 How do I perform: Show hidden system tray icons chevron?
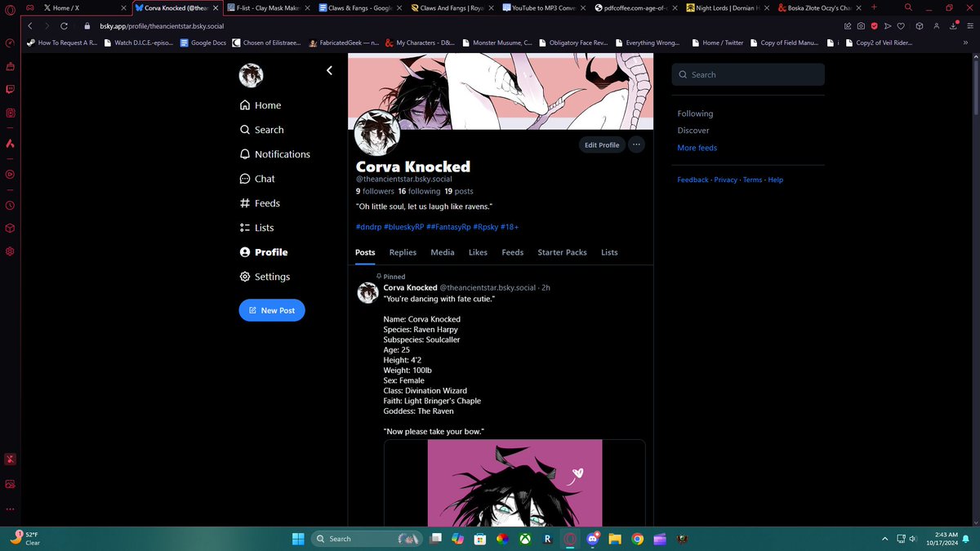(x=884, y=539)
